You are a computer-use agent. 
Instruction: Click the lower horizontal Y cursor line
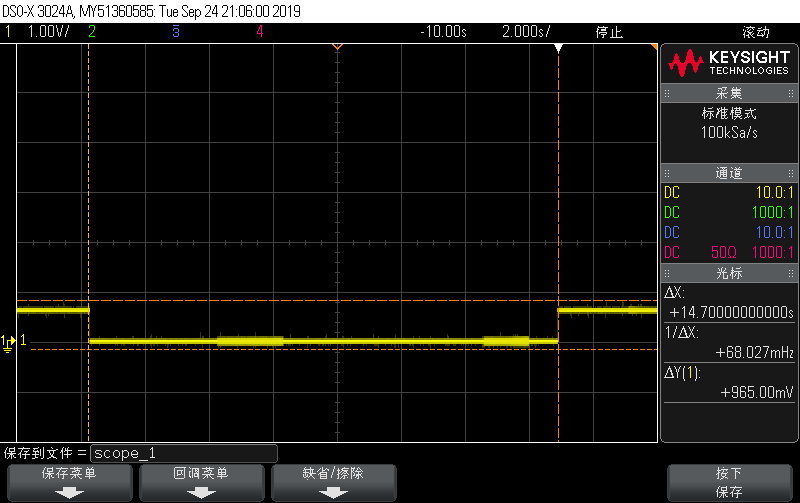[343, 349]
